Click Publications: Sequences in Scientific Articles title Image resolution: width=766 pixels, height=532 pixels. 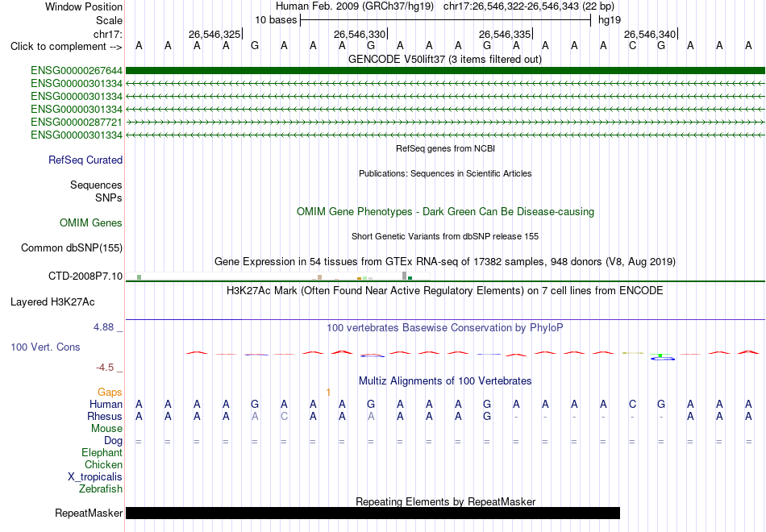(x=445, y=173)
